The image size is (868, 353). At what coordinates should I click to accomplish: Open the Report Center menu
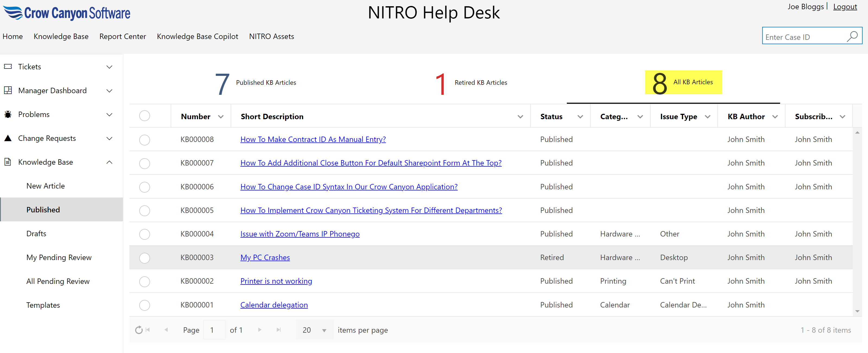point(122,36)
